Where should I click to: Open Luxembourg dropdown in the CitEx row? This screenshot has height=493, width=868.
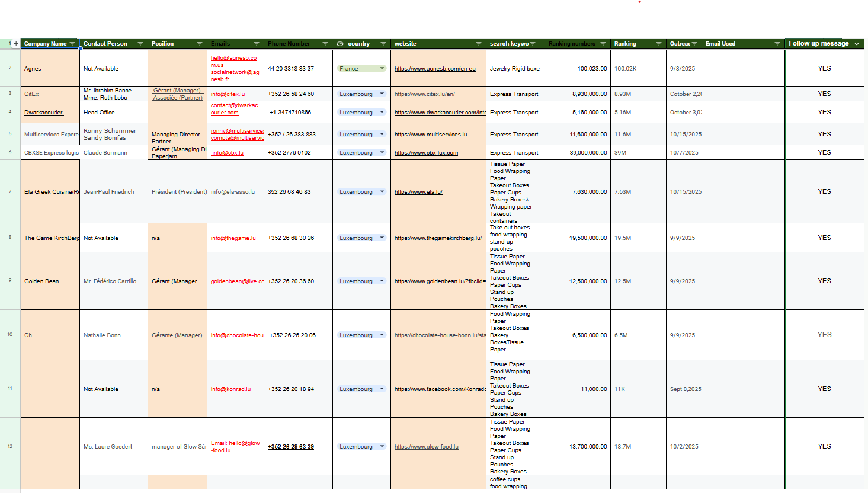pyautogui.click(x=382, y=94)
